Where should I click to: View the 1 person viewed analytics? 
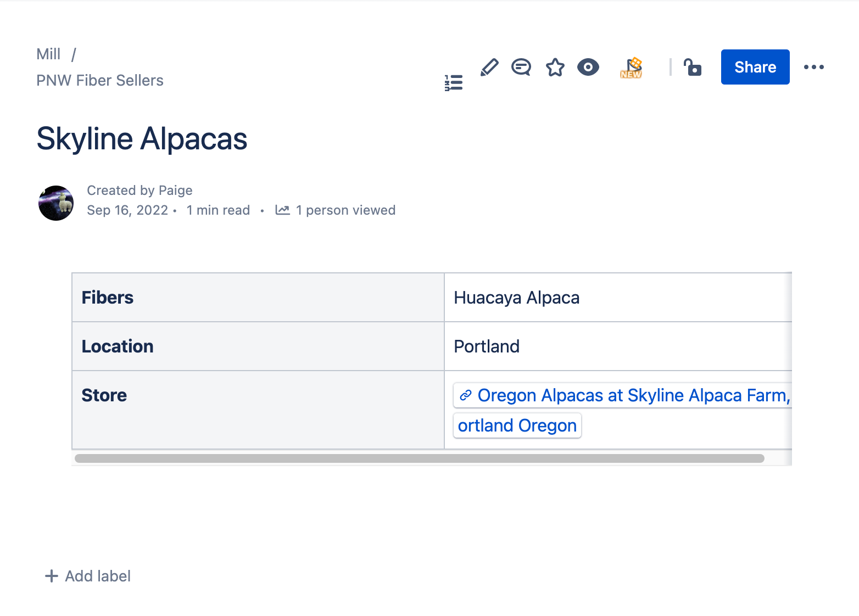345,210
